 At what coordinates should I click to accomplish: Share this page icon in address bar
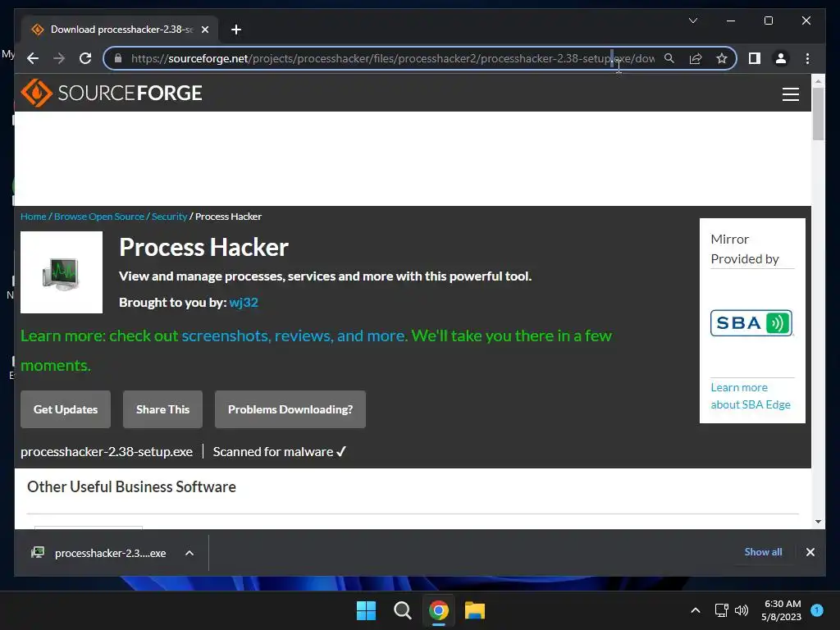pyautogui.click(x=696, y=58)
